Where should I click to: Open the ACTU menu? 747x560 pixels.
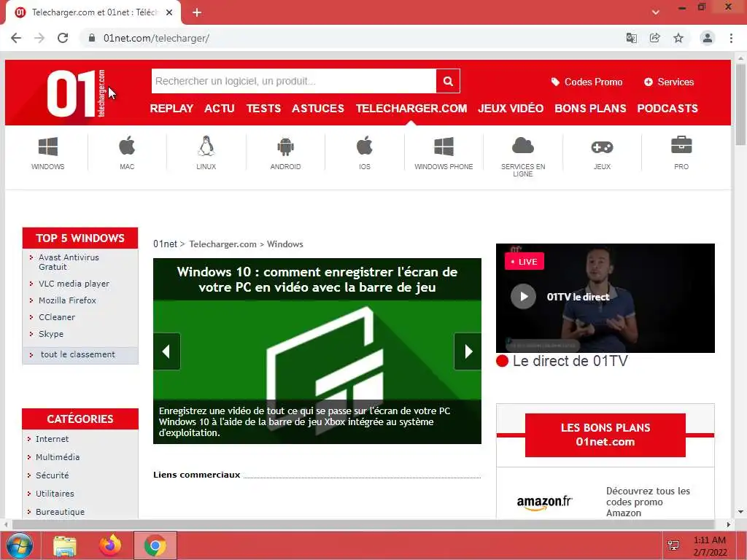click(x=219, y=109)
